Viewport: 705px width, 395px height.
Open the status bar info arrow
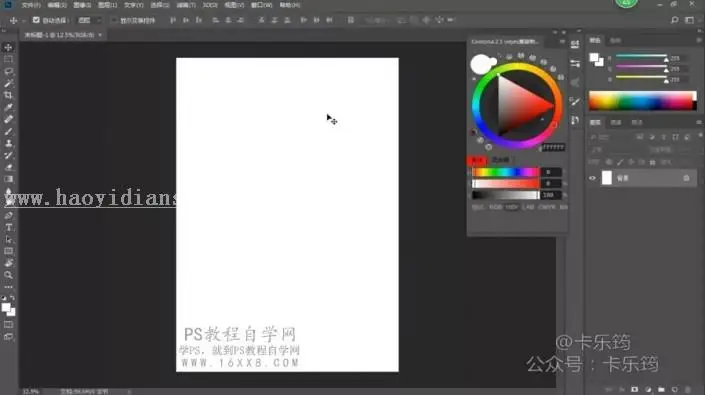point(129,392)
